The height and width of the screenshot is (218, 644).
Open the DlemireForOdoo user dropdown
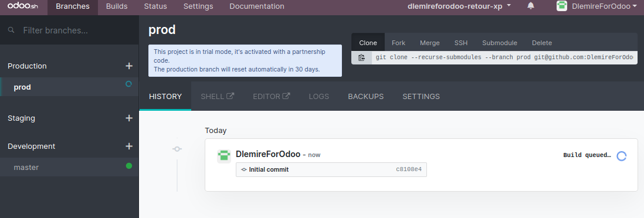coord(604,6)
